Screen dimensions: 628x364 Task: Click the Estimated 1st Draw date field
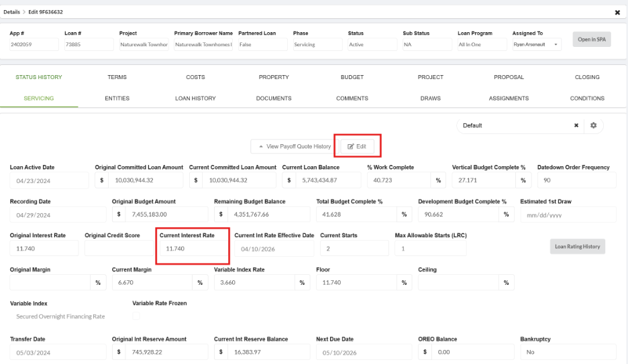click(568, 215)
